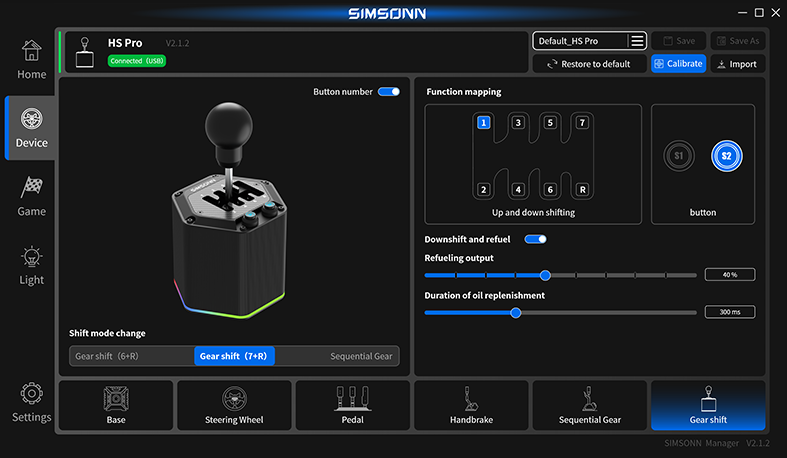Select gear 2 in the shift pattern
This screenshot has height=458, width=787.
pos(483,190)
